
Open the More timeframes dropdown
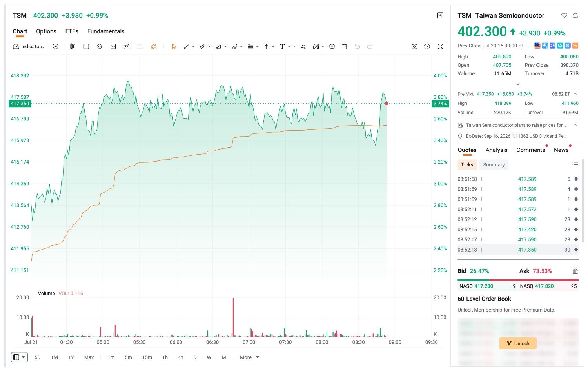(250, 357)
